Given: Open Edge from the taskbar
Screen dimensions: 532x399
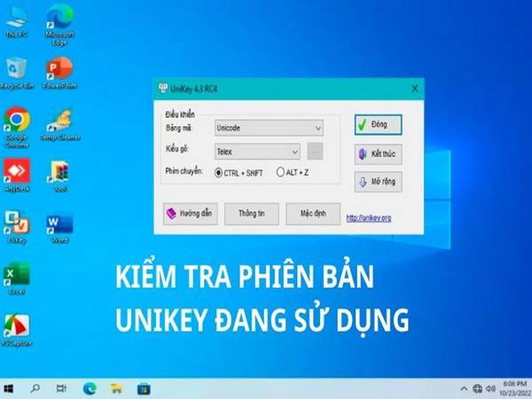Looking at the screenshot, I should tap(90, 389).
